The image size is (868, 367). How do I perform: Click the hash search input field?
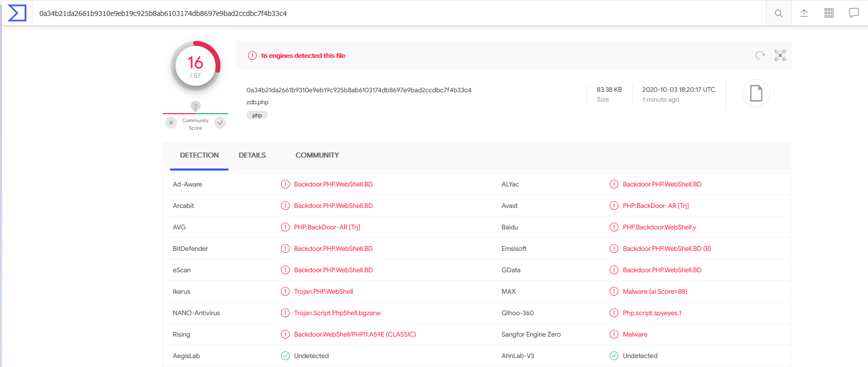(399, 13)
